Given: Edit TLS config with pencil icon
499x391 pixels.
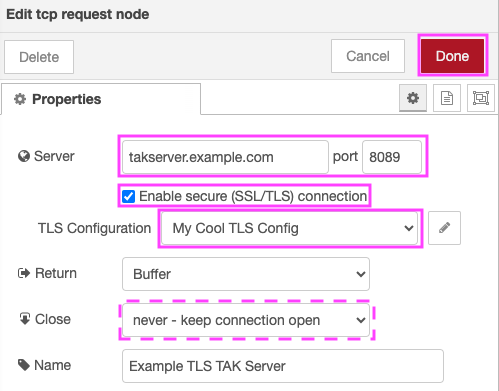Looking at the screenshot, I should [x=444, y=228].
